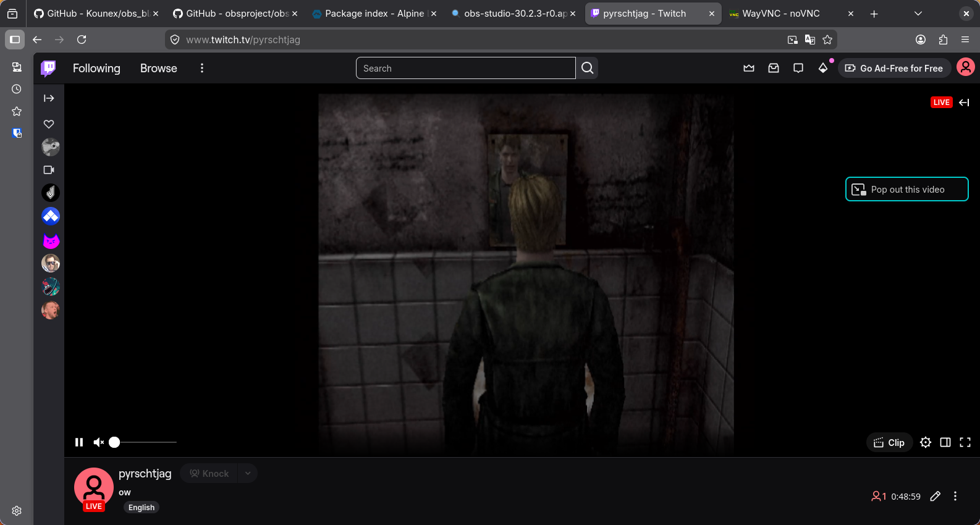Open Twitch top nav more menu
Viewport: 980px width, 525px height.
coord(202,68)
